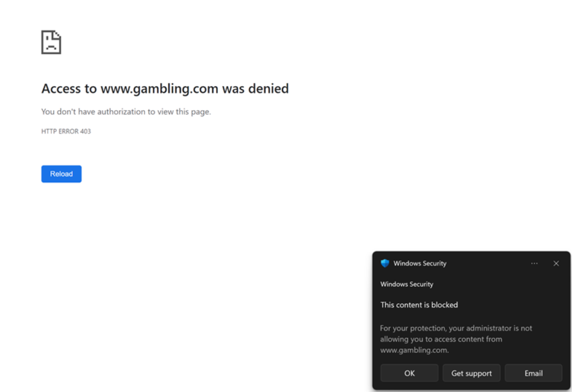Viewport: 572px width, 392px height.
Task: Click the 'This content is blocked' title
Action: click(419, 305)
